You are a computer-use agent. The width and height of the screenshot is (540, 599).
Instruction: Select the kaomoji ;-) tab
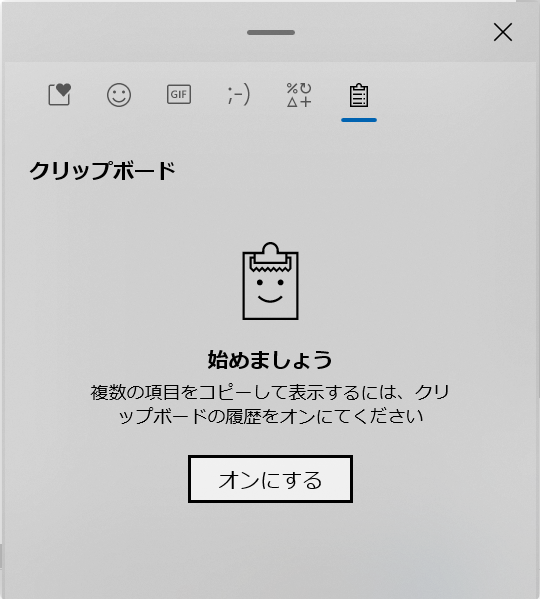(x=239, y=94)
